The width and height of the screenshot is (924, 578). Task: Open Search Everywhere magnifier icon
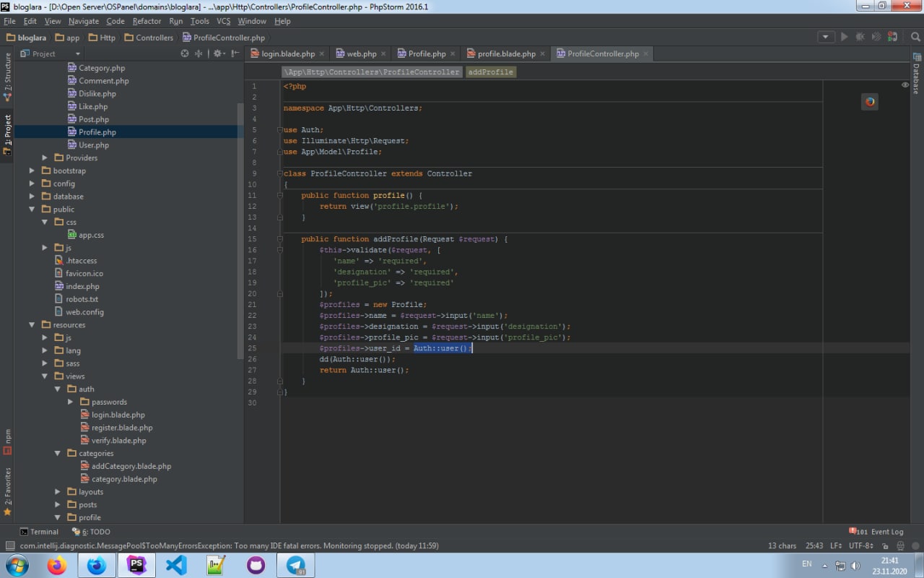click(915, 37)
